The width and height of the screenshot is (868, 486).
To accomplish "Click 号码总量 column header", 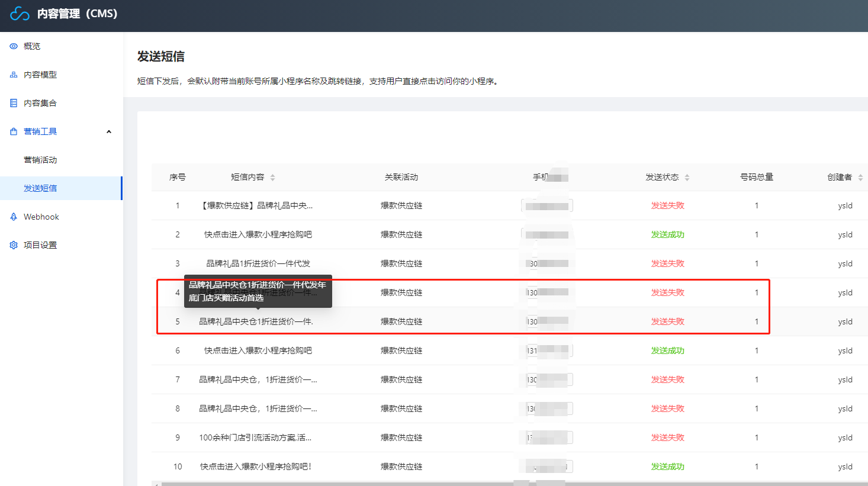I will [x=757, y=177].
